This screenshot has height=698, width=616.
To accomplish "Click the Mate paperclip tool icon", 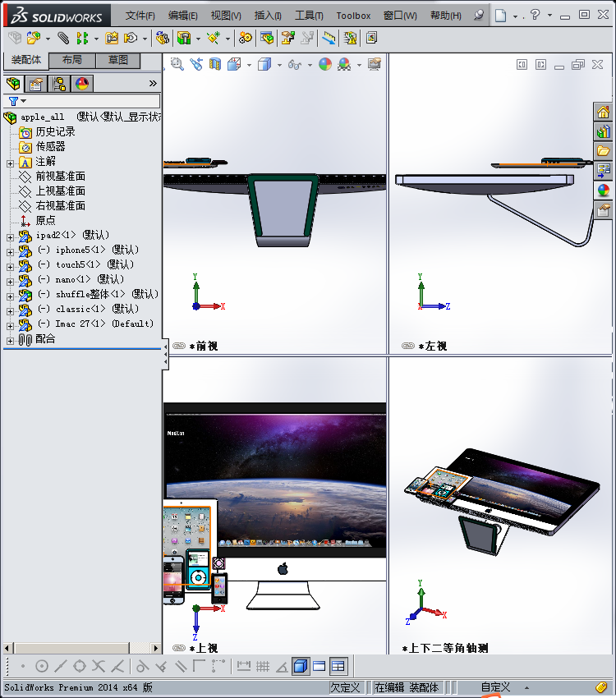I will (63, 39).
